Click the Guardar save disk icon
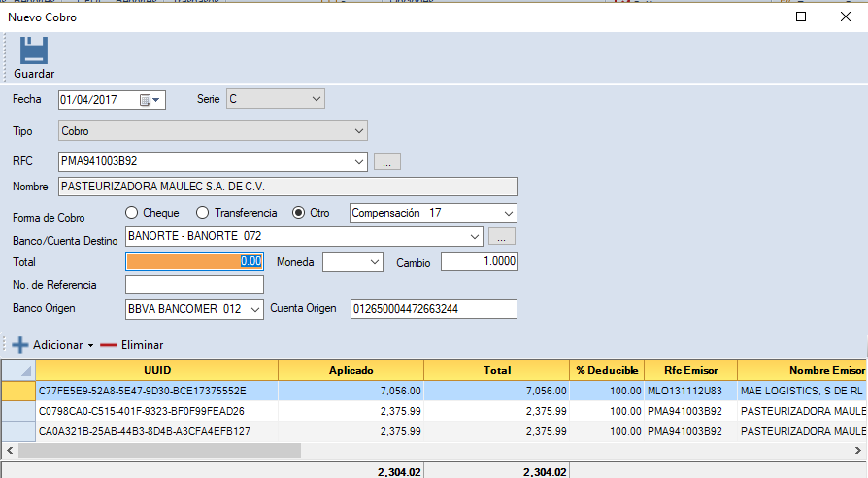 (x=34, y=51)
